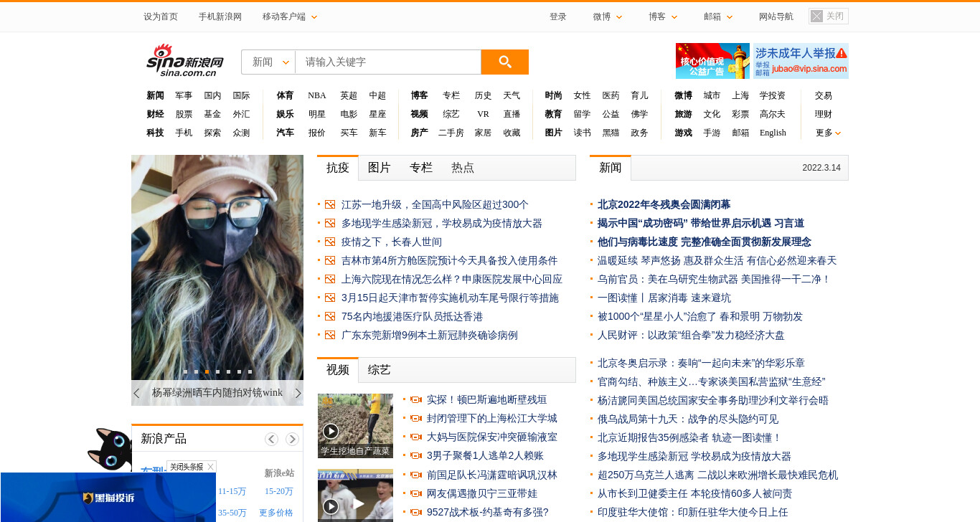The image size is (980, 522).
Task: Open the 黑猫 navigation link
Action: [611, 133]
